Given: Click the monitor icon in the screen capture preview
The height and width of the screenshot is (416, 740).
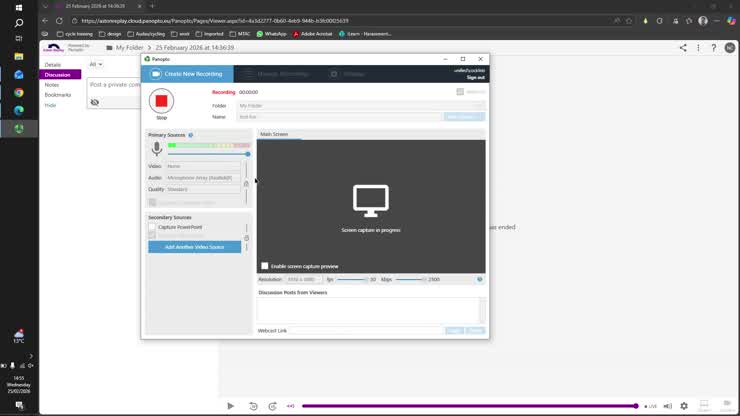Looking at the screenshot, I should (371, 201).
